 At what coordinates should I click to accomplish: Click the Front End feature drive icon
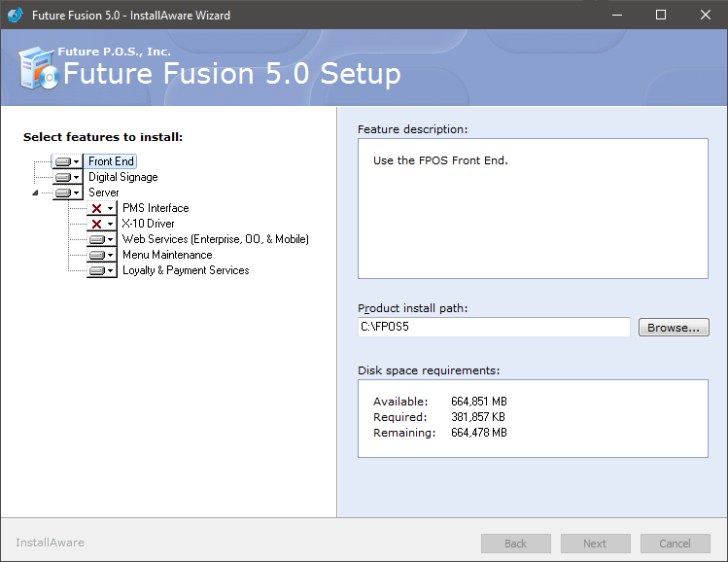click(x=63, y=161)
